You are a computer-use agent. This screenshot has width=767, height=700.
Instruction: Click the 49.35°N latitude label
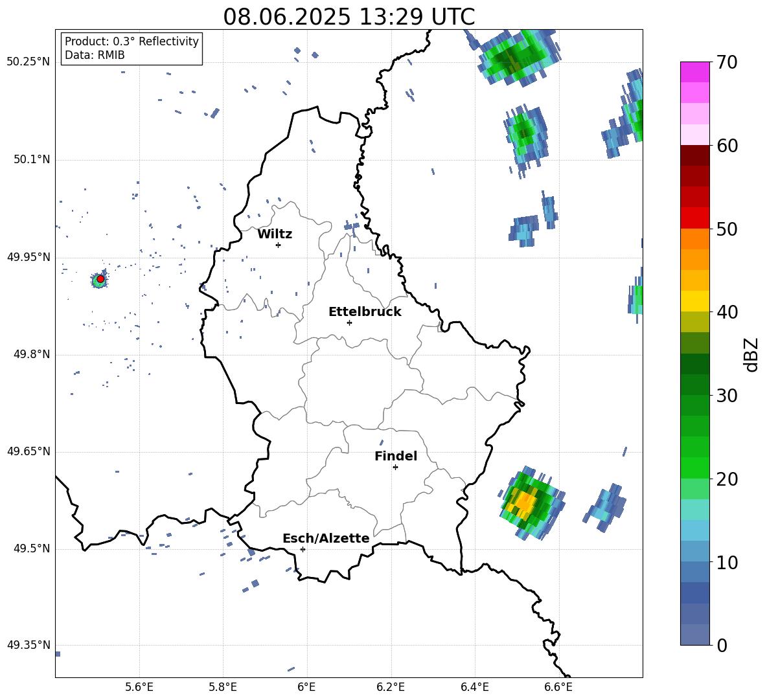tap(29, 645)
